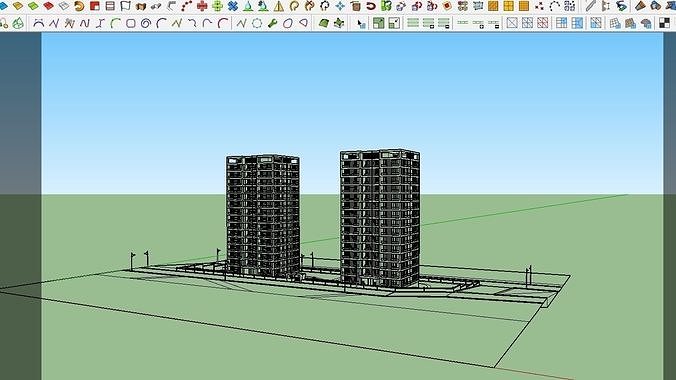Click the black and white checker icon
676x380 pixels.
coord(664,23)
